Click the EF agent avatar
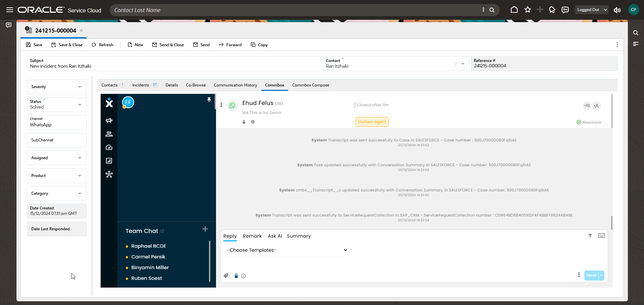 click(x=128, y=103)
